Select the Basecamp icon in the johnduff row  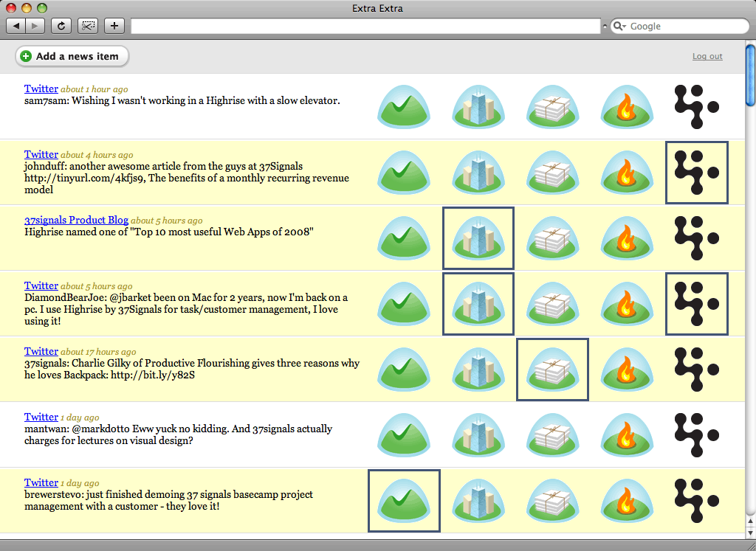[404, 173]
